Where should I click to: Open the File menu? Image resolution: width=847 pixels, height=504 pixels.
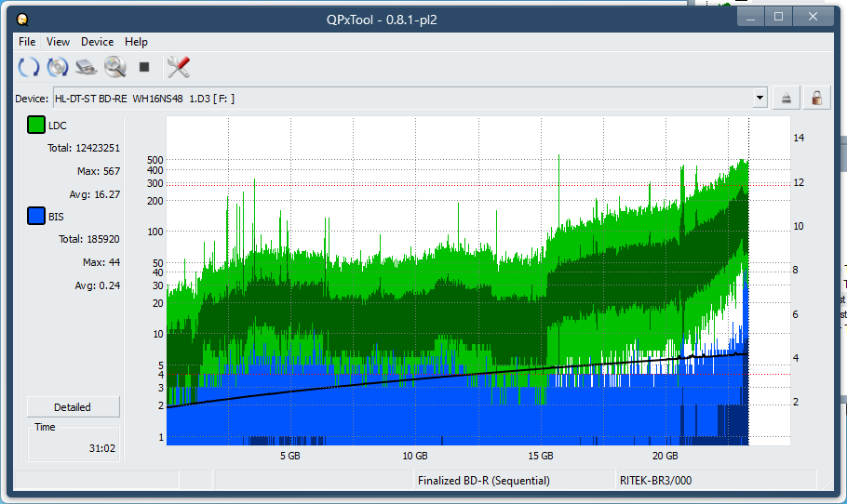[x=27, y=42]
